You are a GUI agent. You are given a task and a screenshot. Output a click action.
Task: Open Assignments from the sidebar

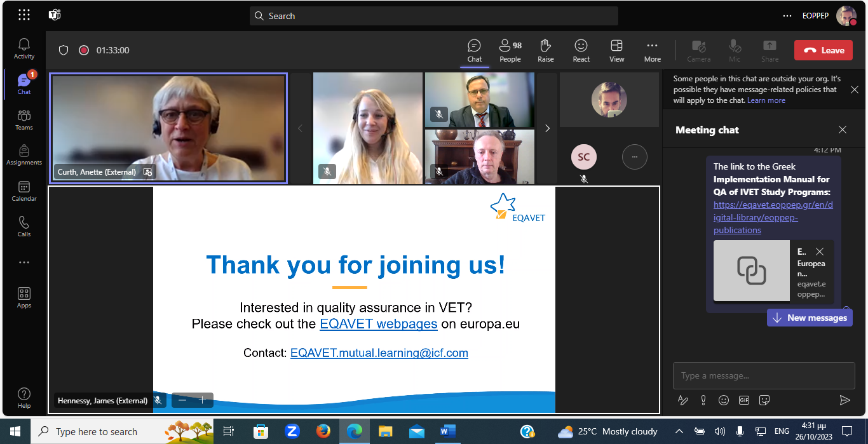24,155
